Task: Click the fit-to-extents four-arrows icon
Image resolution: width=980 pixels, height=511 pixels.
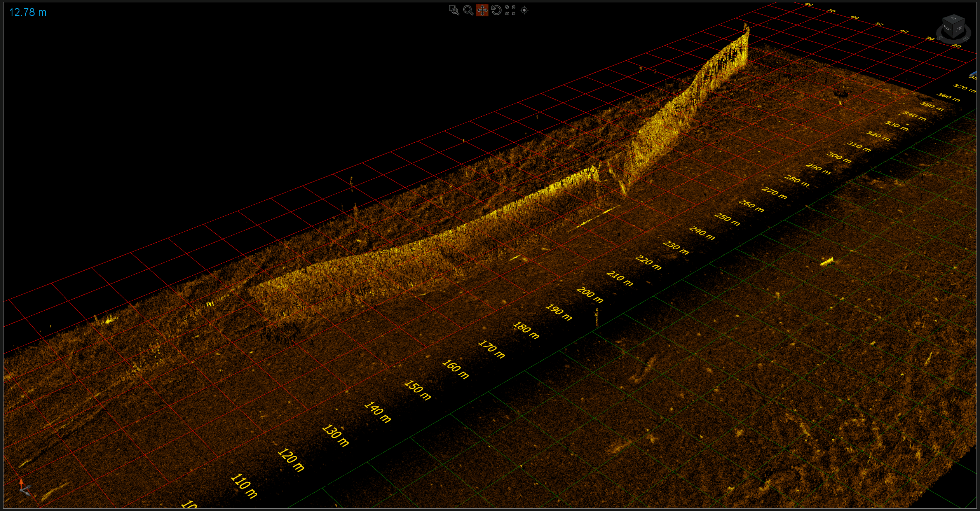Action: tap(510, 10)
